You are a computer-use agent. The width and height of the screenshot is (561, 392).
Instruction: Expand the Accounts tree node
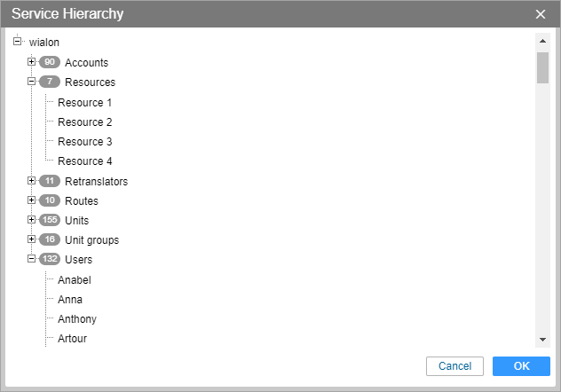[x=31, y=62]
